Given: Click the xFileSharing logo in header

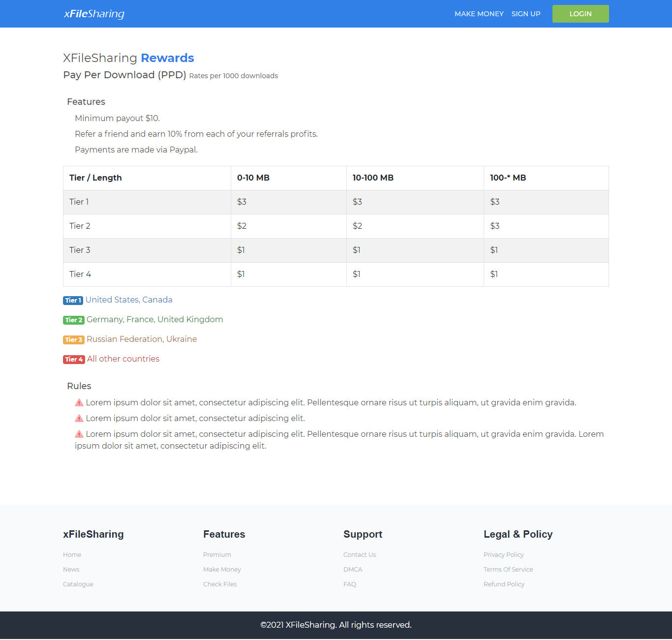Looking at the screenshot, I should click(x=94, y=14).
